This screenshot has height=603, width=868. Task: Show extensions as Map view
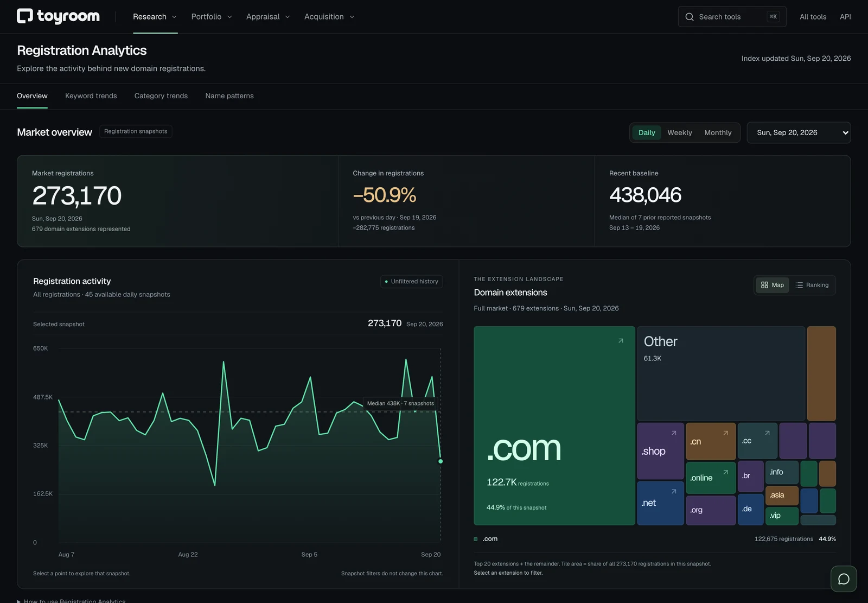tap(773, 285)
